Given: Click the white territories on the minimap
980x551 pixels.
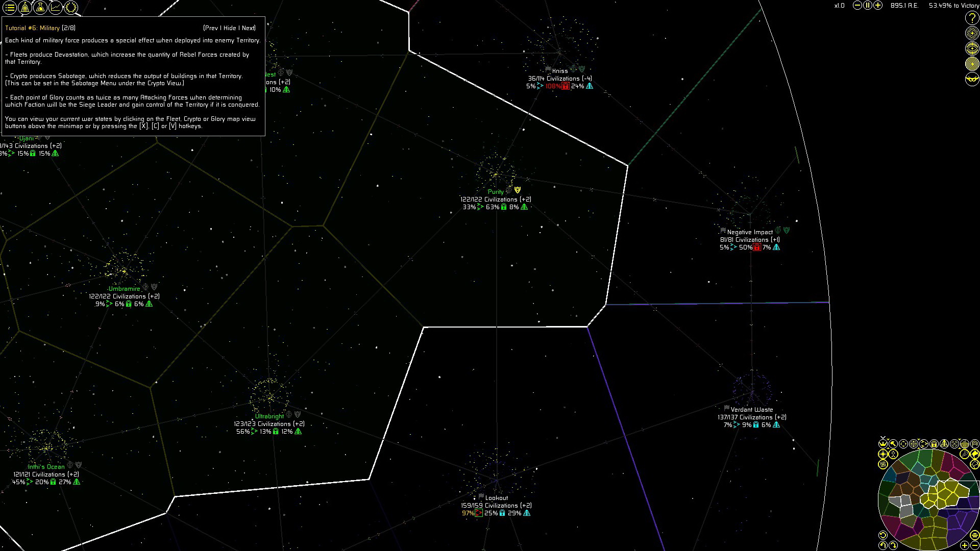Looking at the screenshot, I should point(905,510).
